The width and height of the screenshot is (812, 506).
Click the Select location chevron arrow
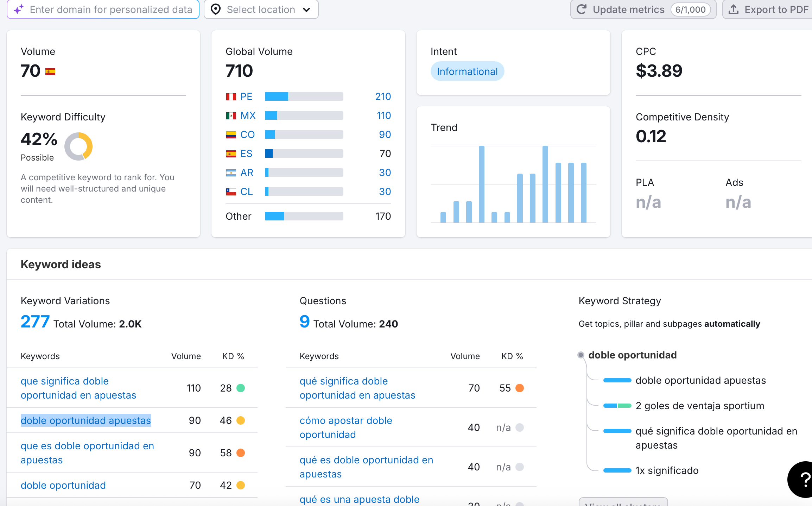(306, 10)
